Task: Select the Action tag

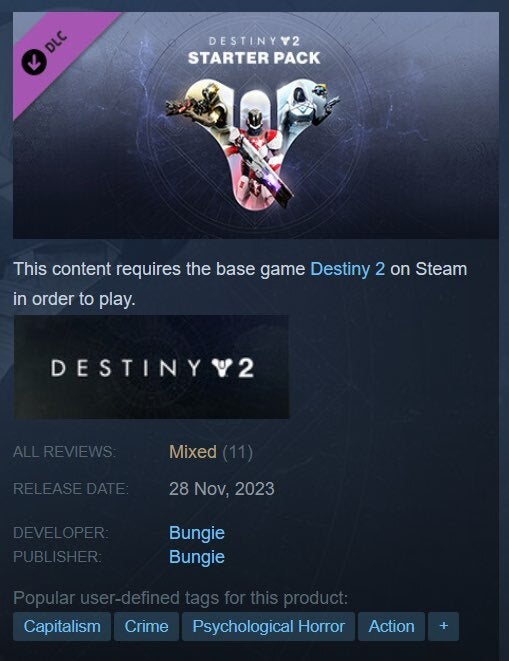Action: tap(391, 626)
